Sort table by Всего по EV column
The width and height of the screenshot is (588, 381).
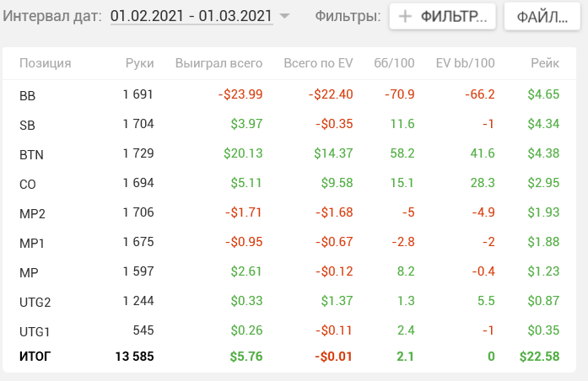pyautogui.click(x=318, y=63)
